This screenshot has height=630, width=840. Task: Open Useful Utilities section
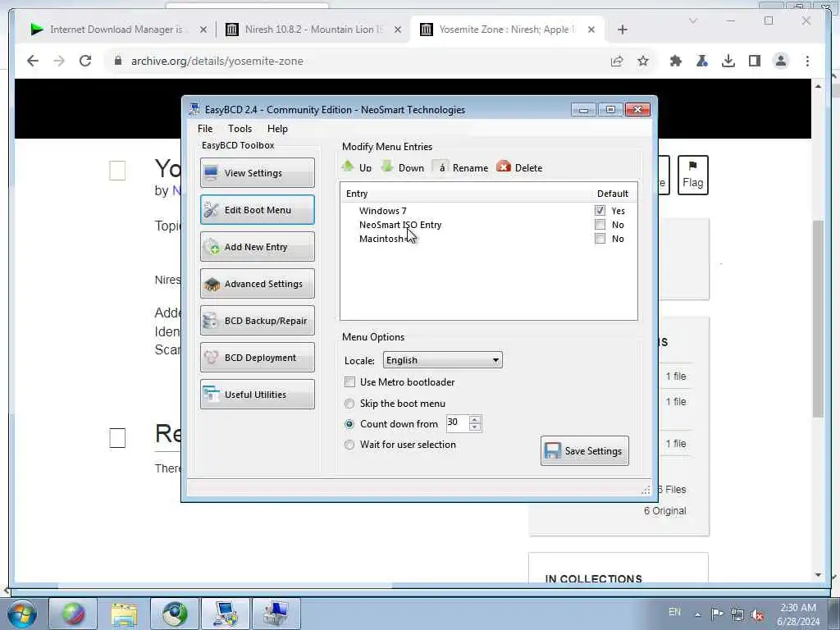point(257,395)
